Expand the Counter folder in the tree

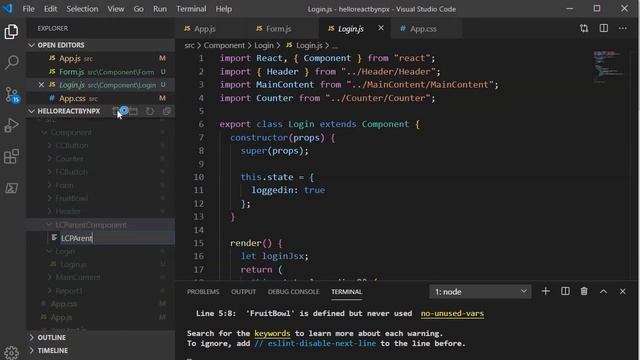(x=69, y=159)
